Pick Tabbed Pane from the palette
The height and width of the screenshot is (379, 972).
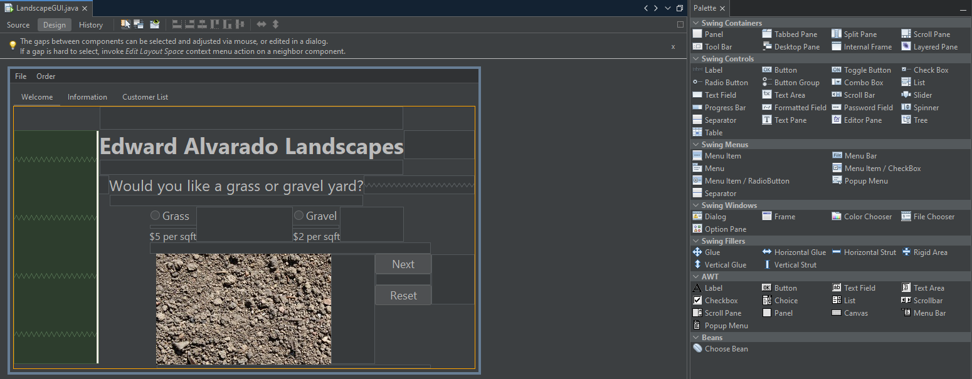pyautogui.click(x=789, y=35)
